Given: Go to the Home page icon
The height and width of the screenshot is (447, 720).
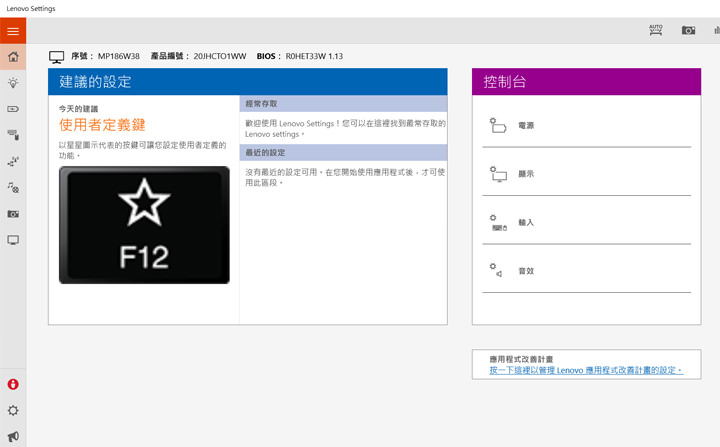Looking at the screenshot, I should pos(13,57).
